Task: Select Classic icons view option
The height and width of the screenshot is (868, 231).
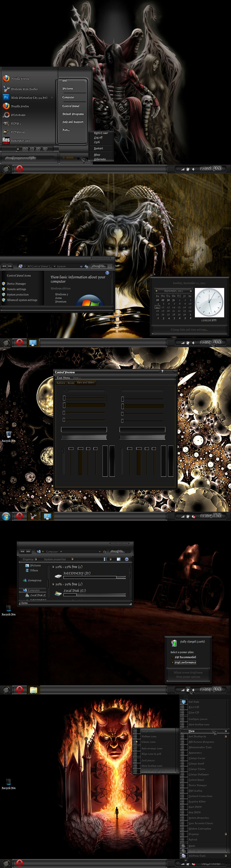Action: click(148, 742)
